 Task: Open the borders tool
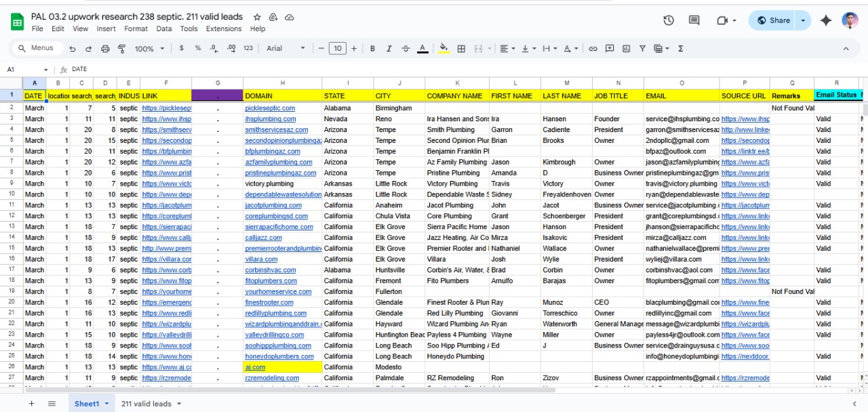pos(461,48)
